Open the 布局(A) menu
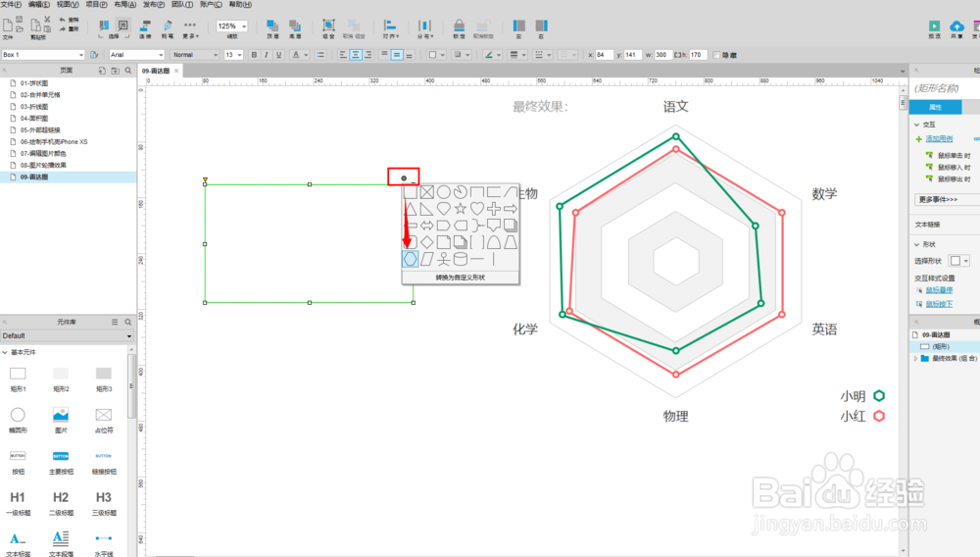 pyautogui.click(x=125, y=4)
